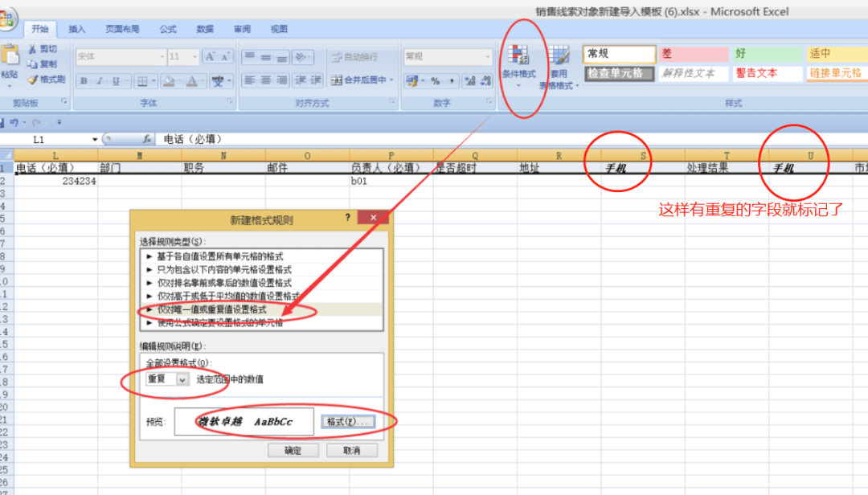868x495 pixels.
Task: Click the Undo arrow in quick access toolbar
Action: pos(14,122)
